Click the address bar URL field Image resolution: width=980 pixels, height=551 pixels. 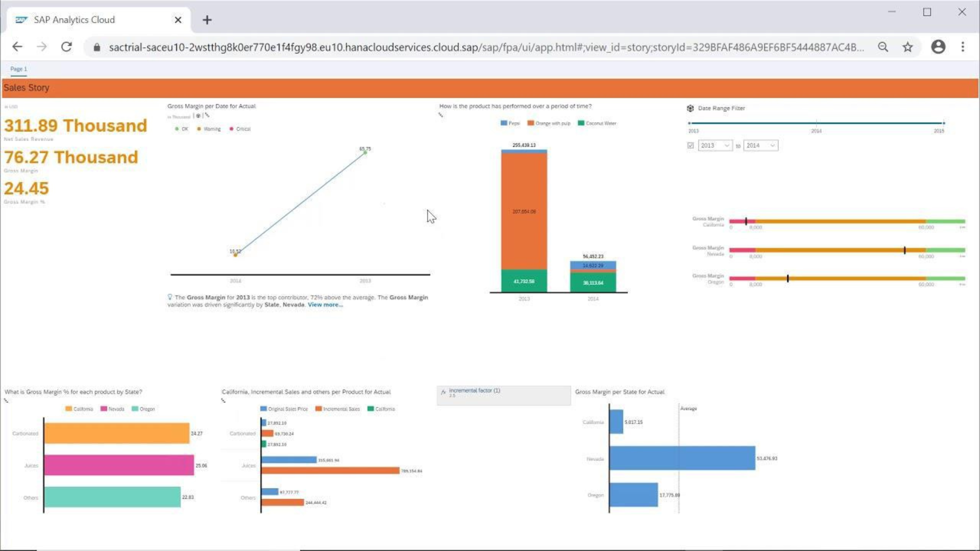486,47
